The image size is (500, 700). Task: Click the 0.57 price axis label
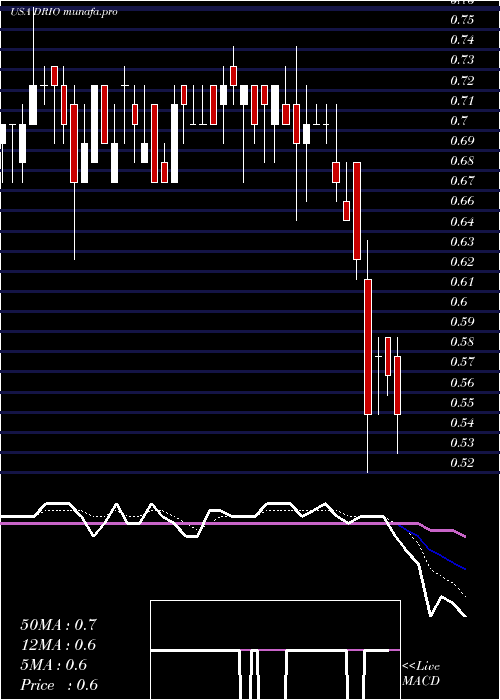(x=462, y=362)
